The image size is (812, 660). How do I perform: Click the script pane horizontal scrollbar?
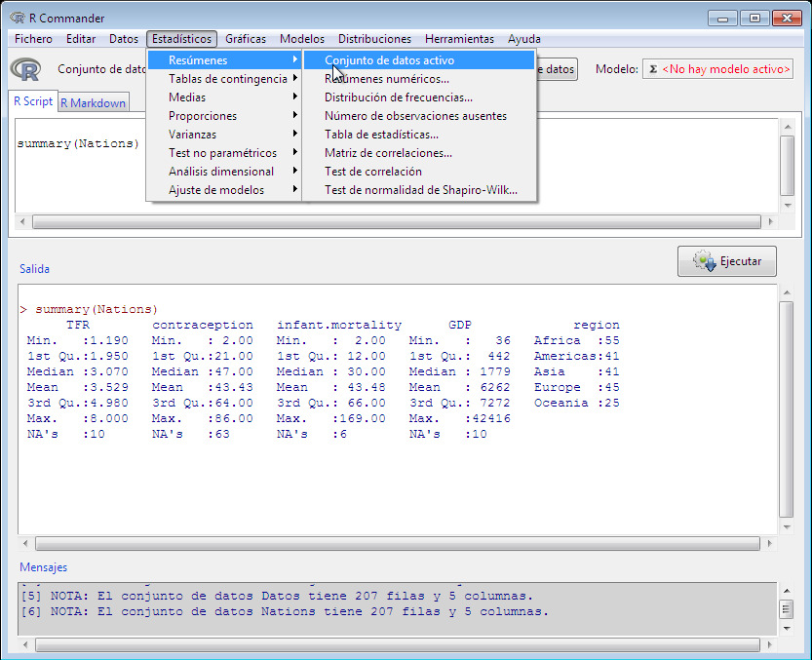pyautogui.click(x=396, y=222)
